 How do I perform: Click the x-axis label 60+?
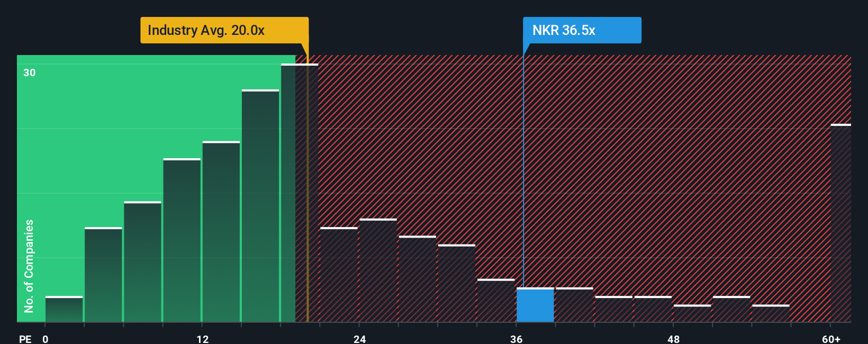pyautogui.click(x=831, y=339)
